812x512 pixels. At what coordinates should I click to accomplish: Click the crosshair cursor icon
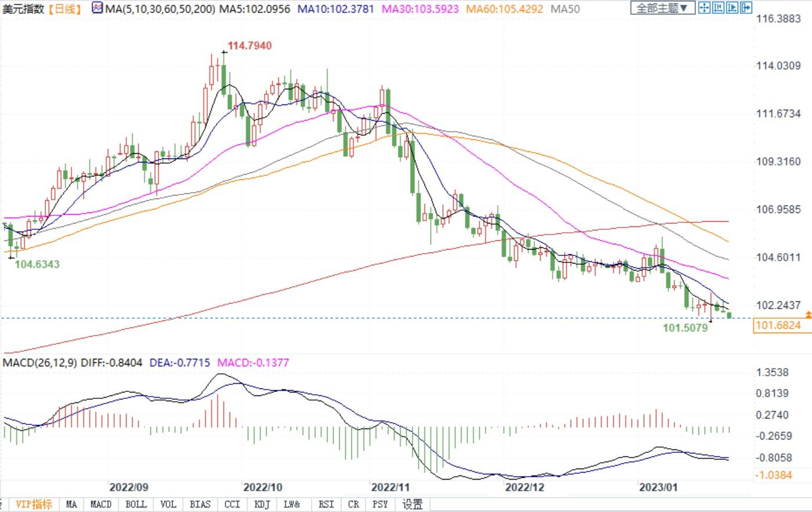(x=704, y=8)
